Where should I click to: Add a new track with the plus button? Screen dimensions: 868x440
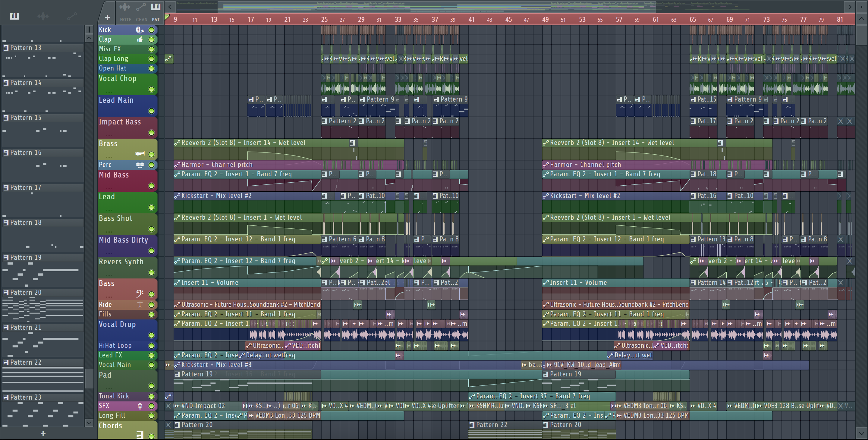pos(107,18)
